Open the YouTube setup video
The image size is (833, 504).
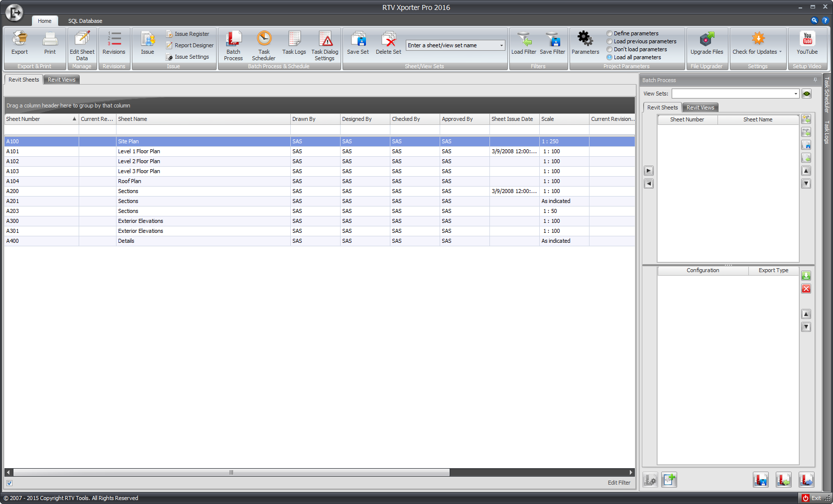[x=807, y=45]
